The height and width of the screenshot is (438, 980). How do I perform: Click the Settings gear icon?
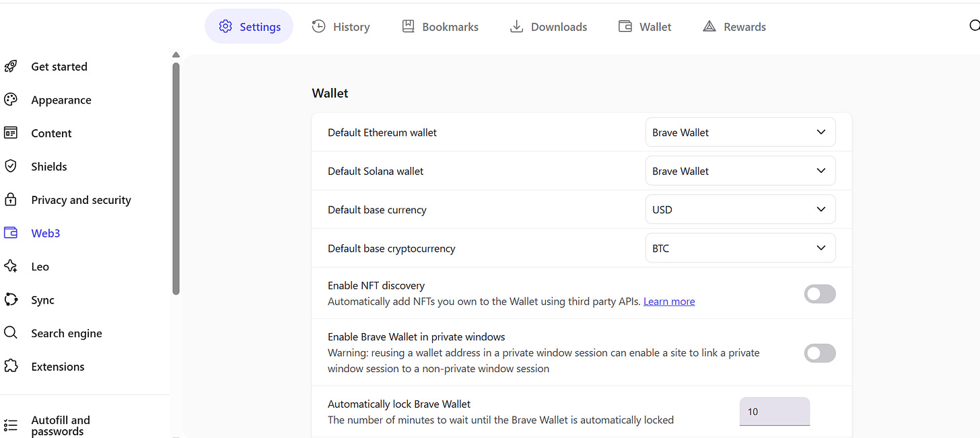[225, 27]
